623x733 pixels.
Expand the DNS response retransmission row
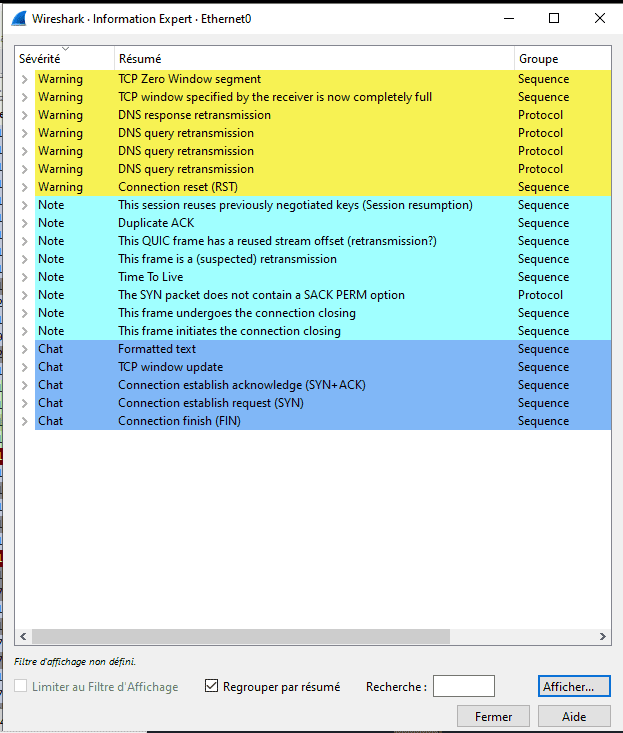[25, 115]
